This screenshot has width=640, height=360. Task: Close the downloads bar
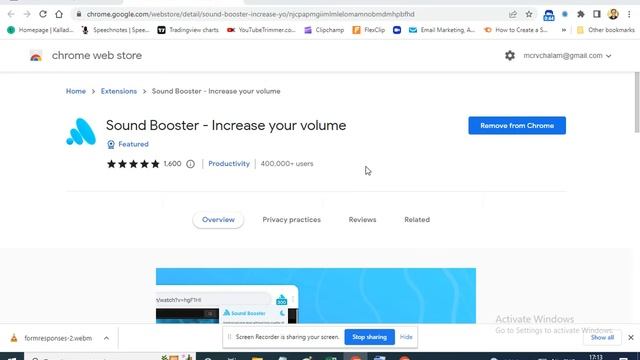click(631, 338)
